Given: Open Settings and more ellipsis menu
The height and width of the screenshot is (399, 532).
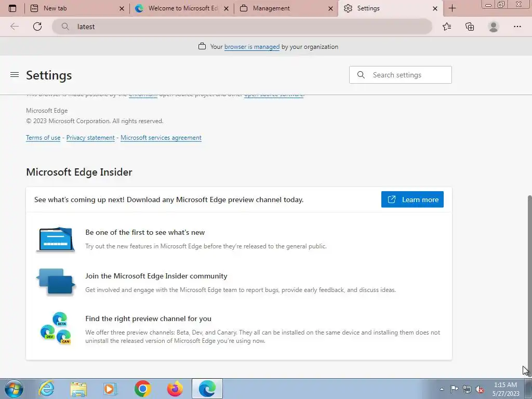Looking at the screenshot, I should 517,26.
